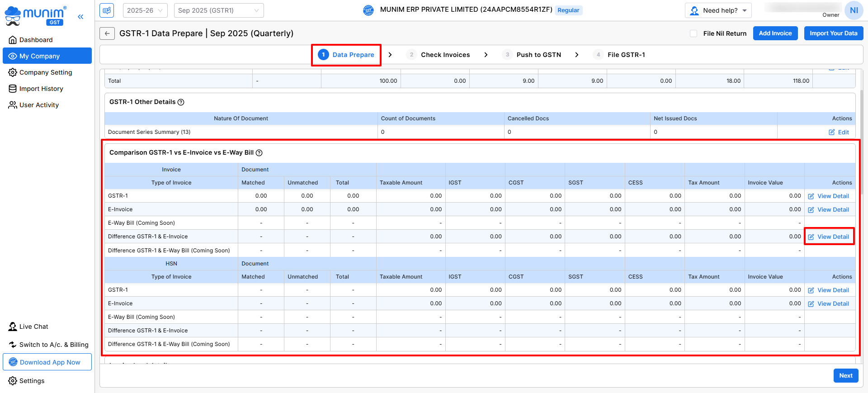Screen dimensions: 868x393
Task: Click help icon next to GSTR-1 Other Details
Action: tap(181, 102)
